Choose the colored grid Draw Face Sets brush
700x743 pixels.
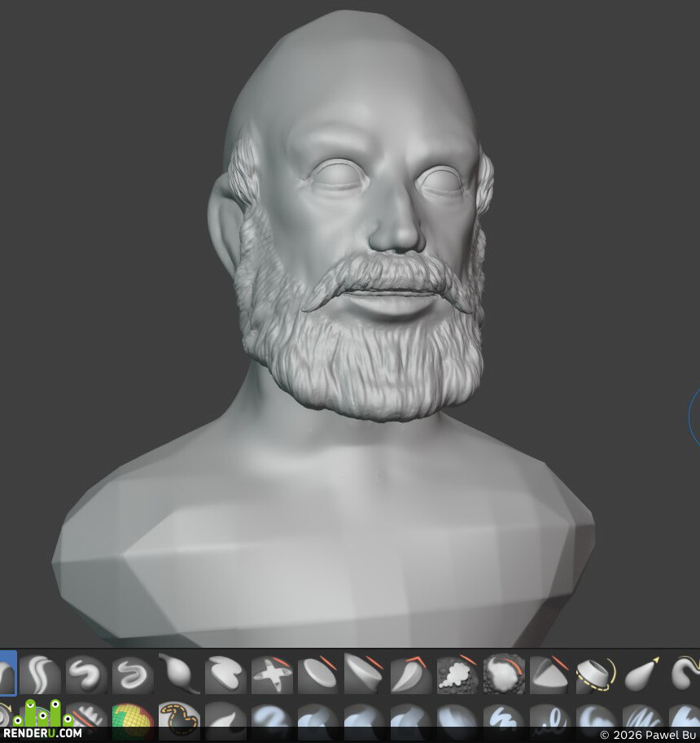(x=133, y=719)
